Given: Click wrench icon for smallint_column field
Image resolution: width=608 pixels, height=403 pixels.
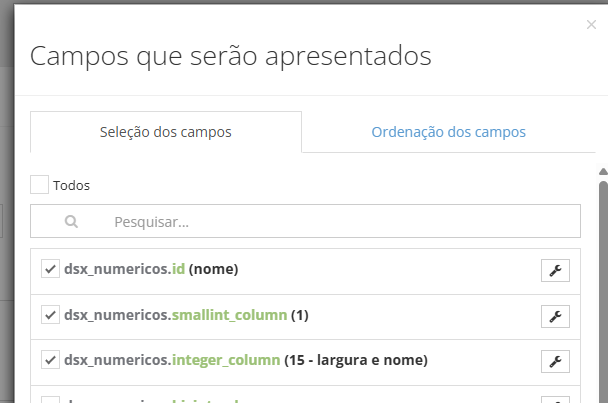Looking at the screenshot, I should point(555,316).
